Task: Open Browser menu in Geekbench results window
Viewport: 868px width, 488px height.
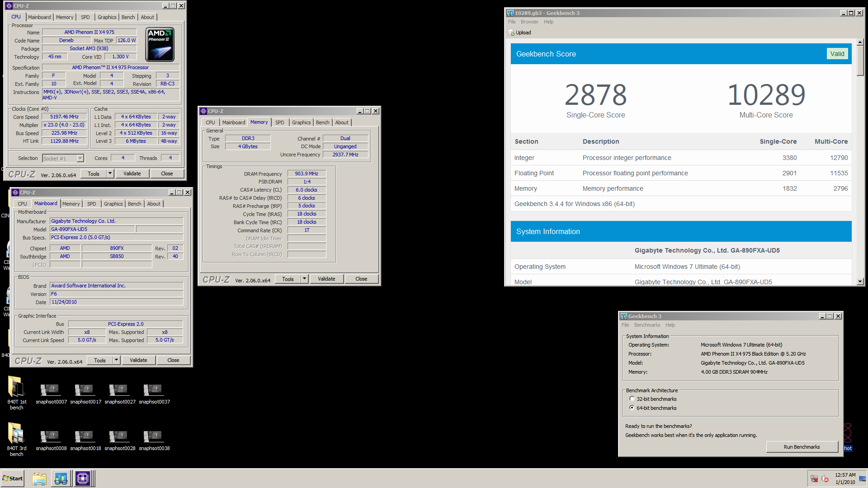Action: pyautogui.click(x=529, y=22)
